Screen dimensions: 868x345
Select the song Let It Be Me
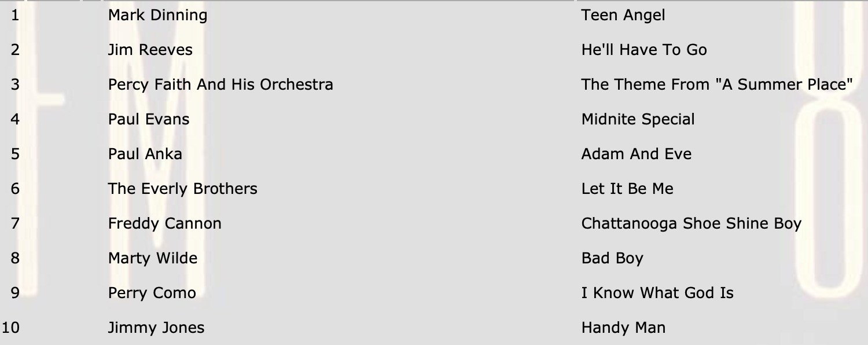tap(627, 189)
